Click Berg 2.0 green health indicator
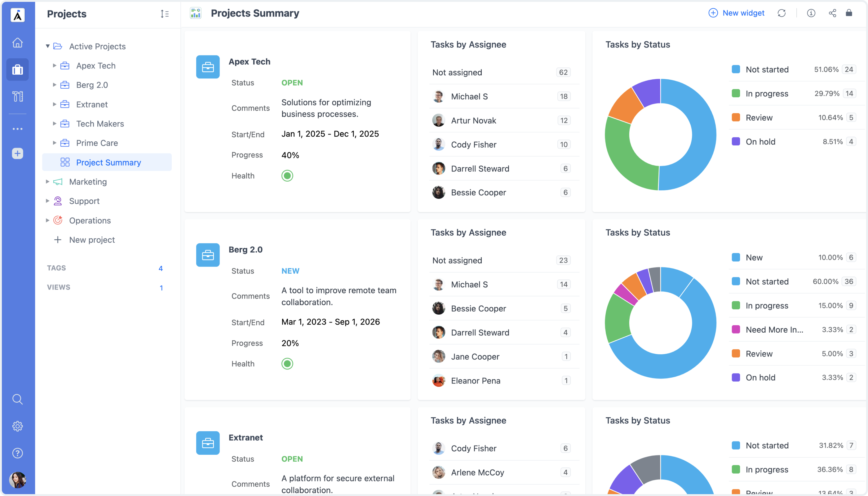This screenshot has height=496, width=868. pyautogui.click(x=287, y=364)
